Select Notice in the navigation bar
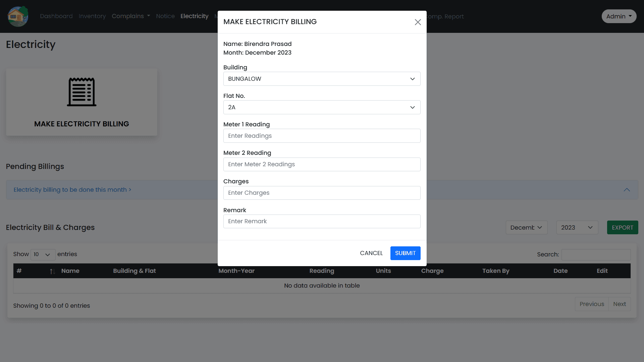 165,16
